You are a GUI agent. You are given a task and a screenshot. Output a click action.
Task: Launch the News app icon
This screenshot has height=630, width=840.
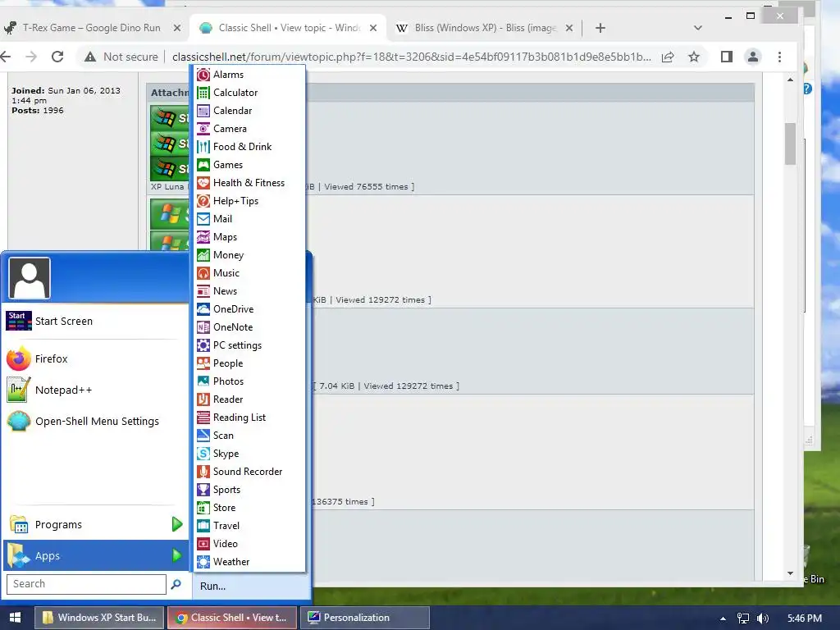click(203, 291)
